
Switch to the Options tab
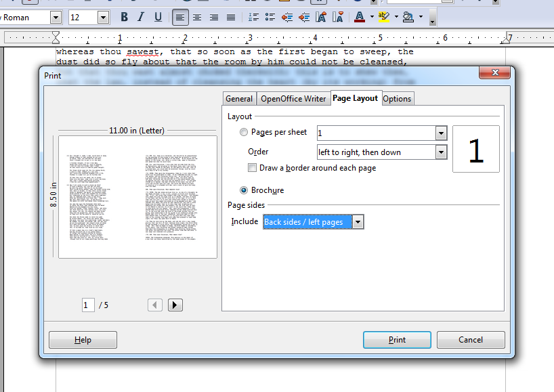pyautogui.click(x=397, y=99)
